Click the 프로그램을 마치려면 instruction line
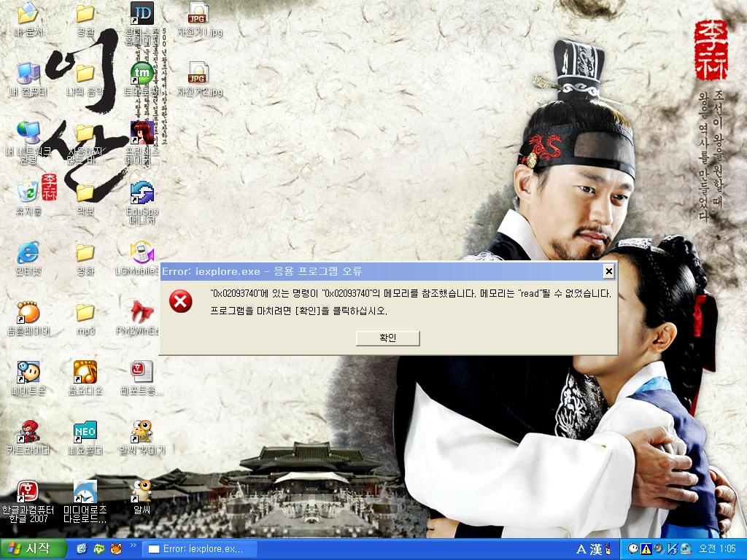The height and width of the screenshot is (560, 747). tap(298, 311)
